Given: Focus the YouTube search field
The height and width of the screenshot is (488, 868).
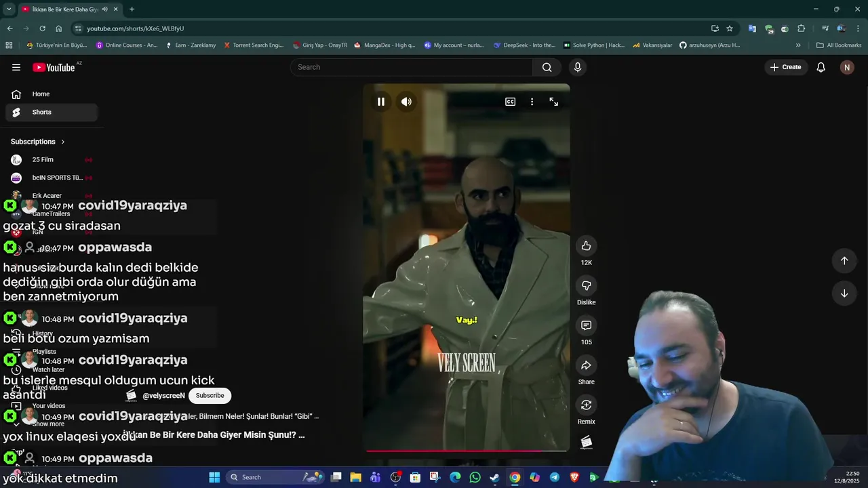Looking at the screenshot, I should pos(412,67).
